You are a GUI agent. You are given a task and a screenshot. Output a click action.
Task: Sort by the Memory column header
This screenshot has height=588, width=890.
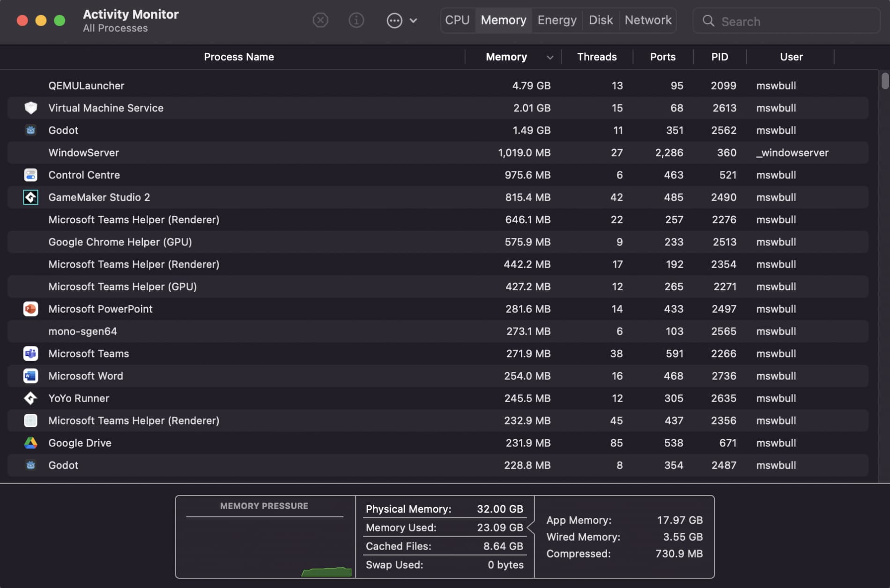click(506, 57)
